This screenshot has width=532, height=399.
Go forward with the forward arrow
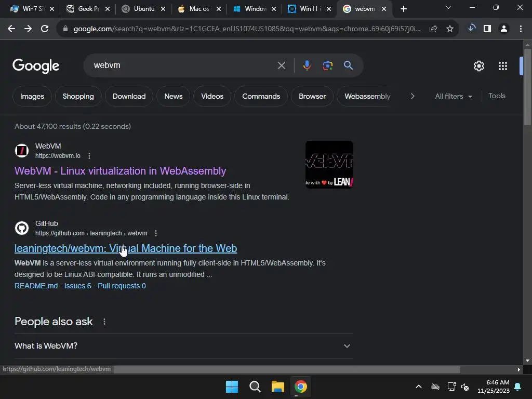point(28,29)
